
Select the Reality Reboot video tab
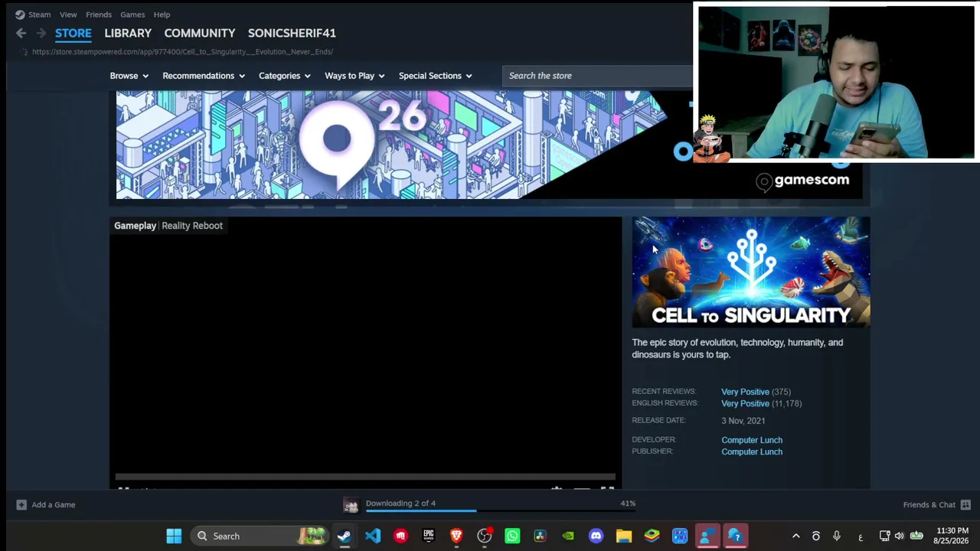[192, 226]
